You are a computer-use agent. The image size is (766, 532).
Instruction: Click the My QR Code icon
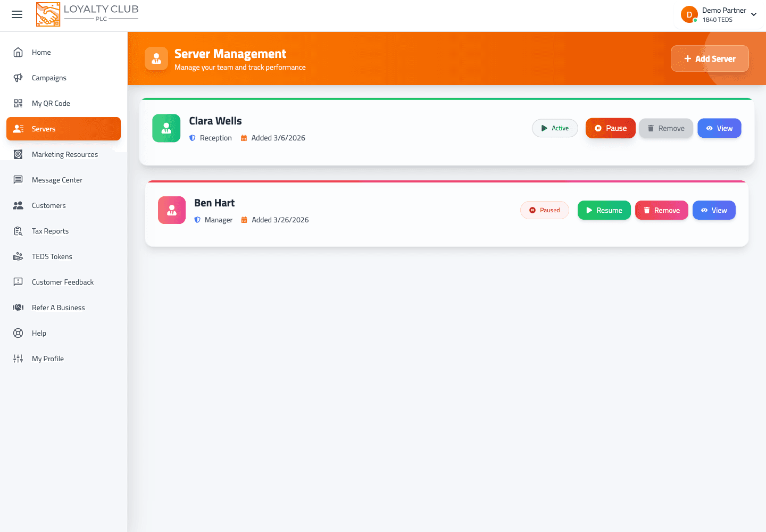(18, 103)
